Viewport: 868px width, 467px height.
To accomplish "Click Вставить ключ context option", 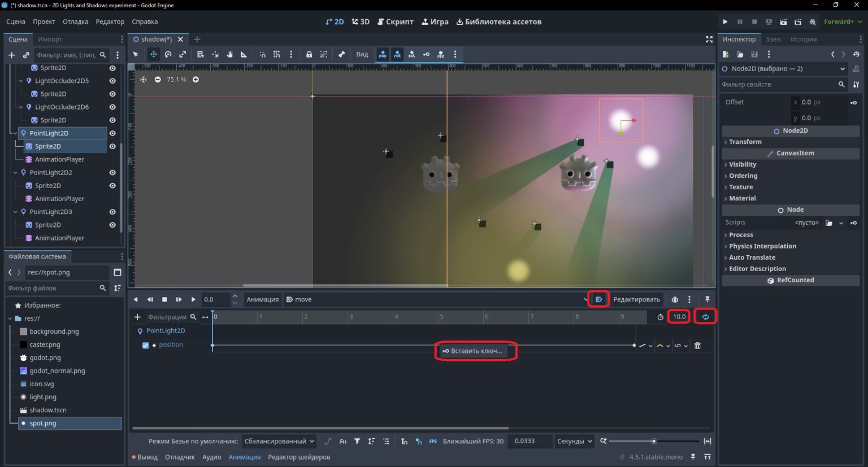I will 472,351.
